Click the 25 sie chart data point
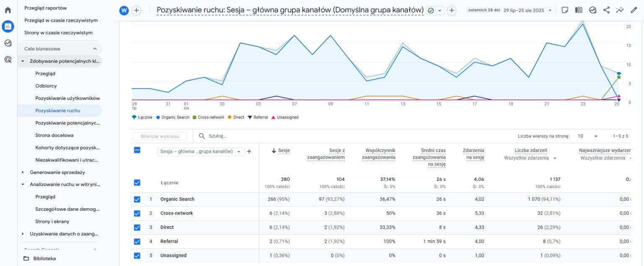This screenshot has height=266, width=644. coord(619,74)
